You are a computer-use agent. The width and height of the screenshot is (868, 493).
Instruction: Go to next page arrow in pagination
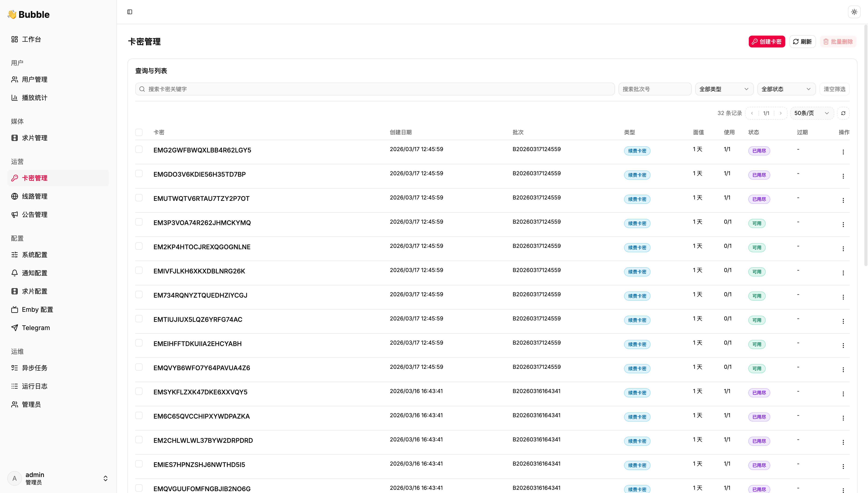coord(781,113)
